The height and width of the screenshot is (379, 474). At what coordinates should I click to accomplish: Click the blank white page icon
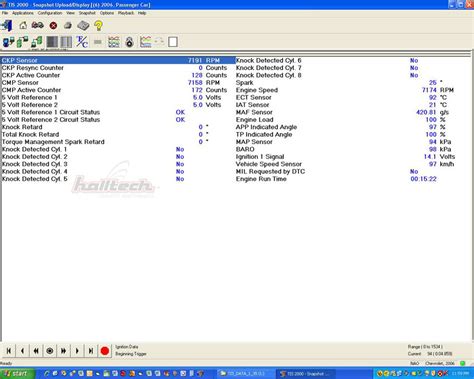(173, 42)
